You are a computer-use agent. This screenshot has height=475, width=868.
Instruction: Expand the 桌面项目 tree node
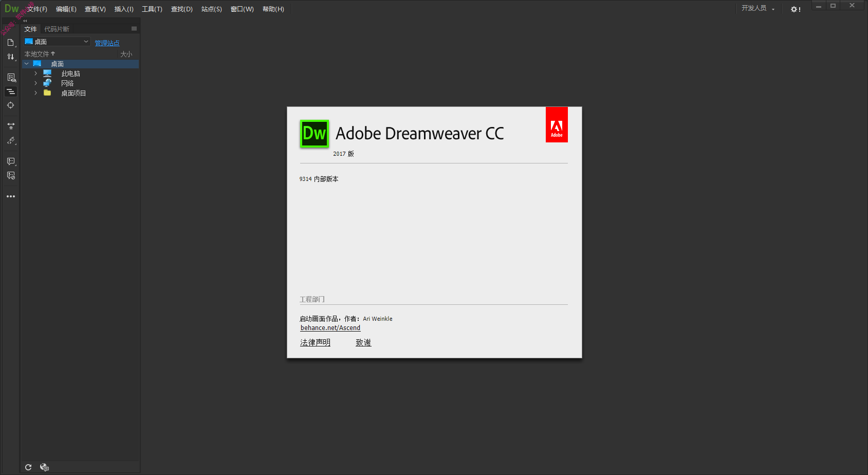click(35, 93)
